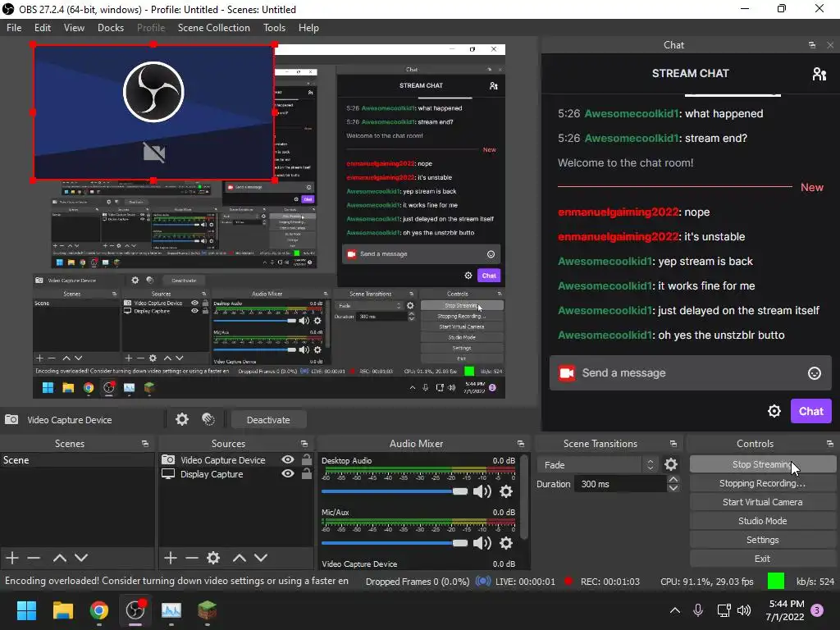Viewport: 840px width, 630px height.
Task: Open properties gear for Video Capture Device
Action: 182,419
